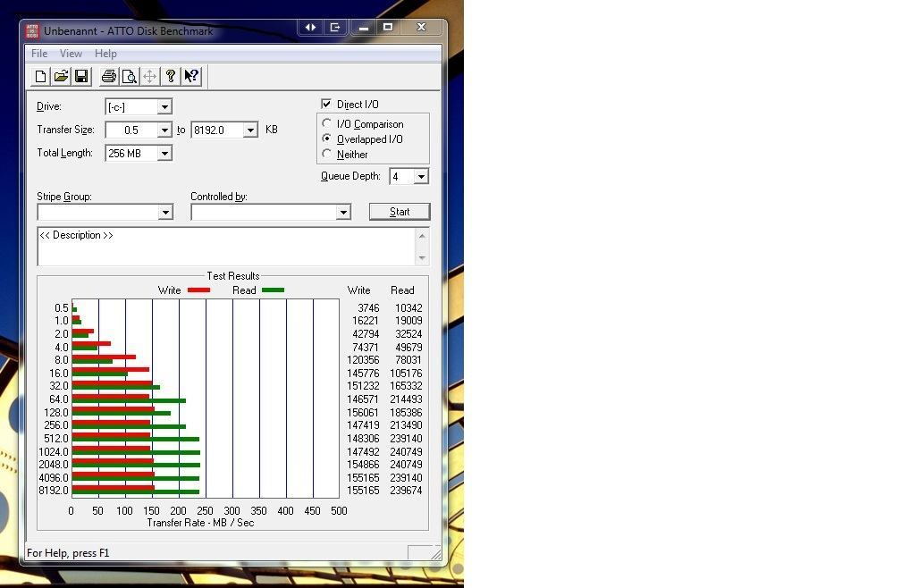This screenshot has height=588, width=901.
Task: Click inside the Description text box
Action: tap(226, 247)
